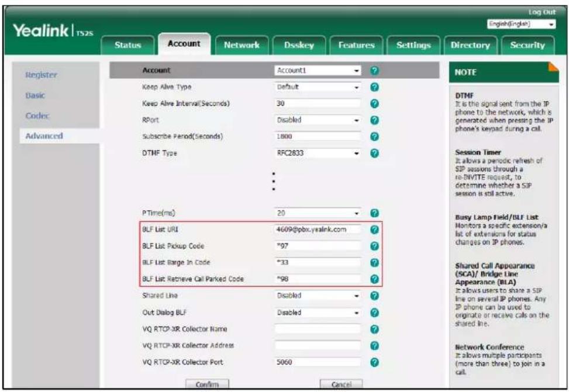Image resolution: width=569 pixels, height=392 pixels.
Task: Click help icon for VQ RTCP-XR Collector Address
Action: click(x=374, y=346)
